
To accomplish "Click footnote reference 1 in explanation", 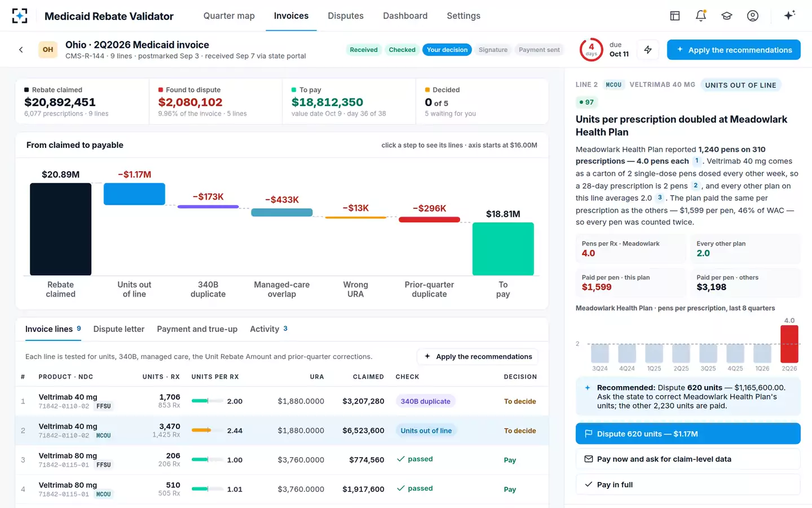I will pos(696,161).
